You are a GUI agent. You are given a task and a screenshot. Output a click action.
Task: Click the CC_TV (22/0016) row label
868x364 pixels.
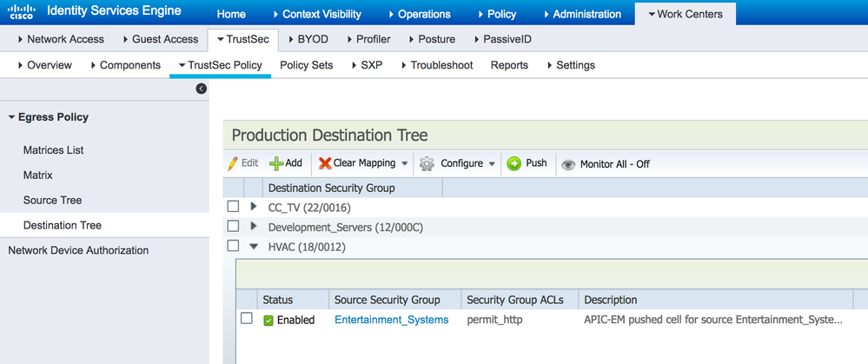(309, 208)
